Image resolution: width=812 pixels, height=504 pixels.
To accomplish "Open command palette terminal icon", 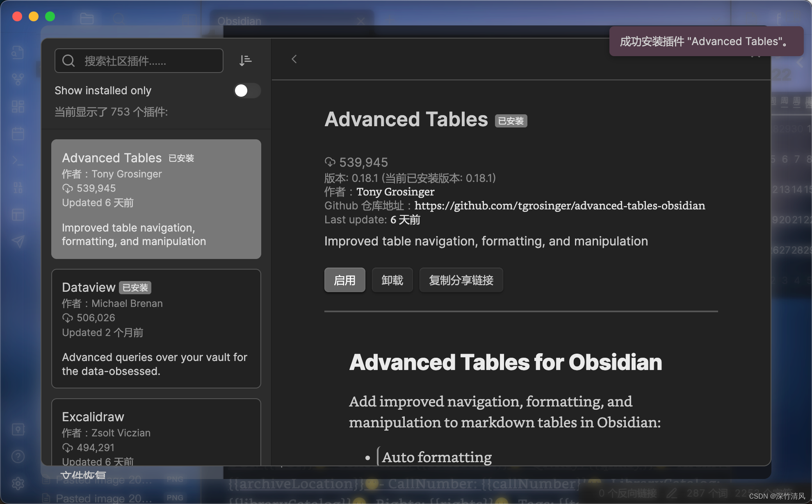I will [x=18, y=160].
